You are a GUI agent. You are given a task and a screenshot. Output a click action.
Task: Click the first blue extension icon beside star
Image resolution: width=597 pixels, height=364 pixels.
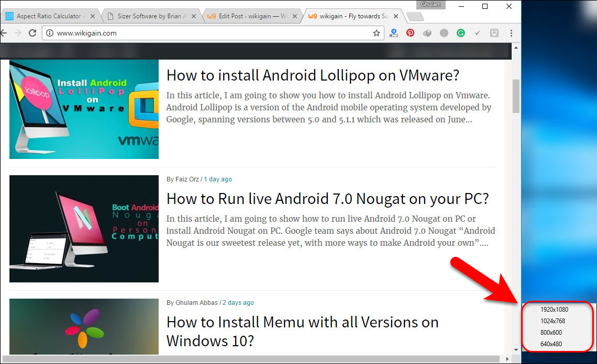point(394,33)
